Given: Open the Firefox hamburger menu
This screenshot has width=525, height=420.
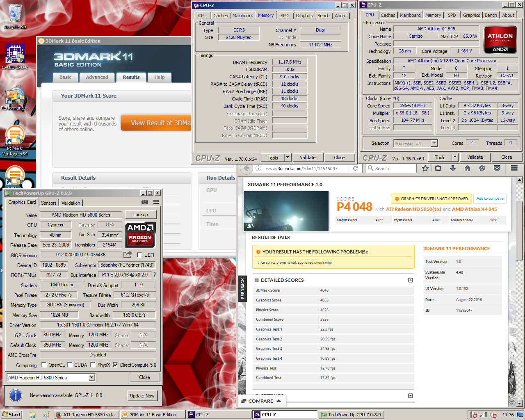Looking at the screenshot, I should [514, 168].
